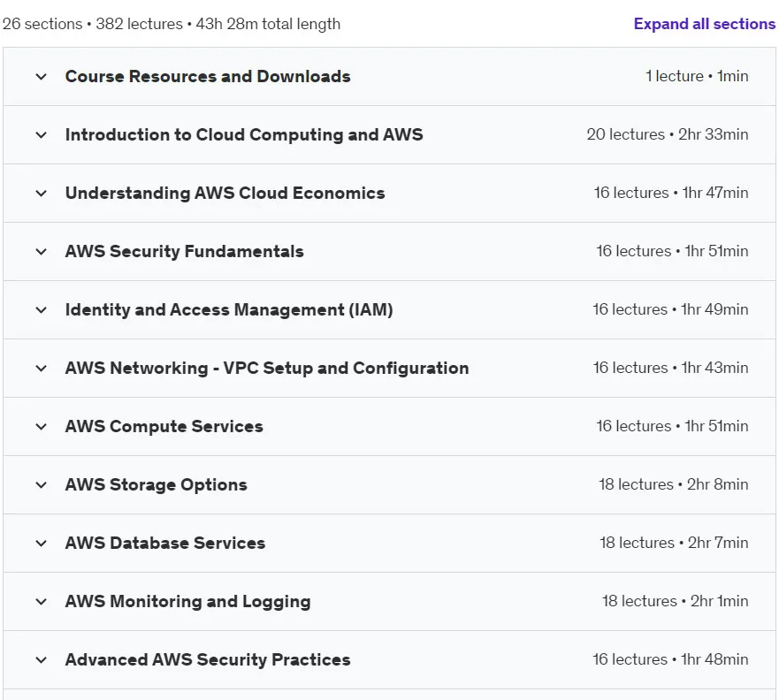Expand chevron for AWS Compute Services
Image resolution: width=779 pixels, height=700 pixels.
click(x=42, y=427)
